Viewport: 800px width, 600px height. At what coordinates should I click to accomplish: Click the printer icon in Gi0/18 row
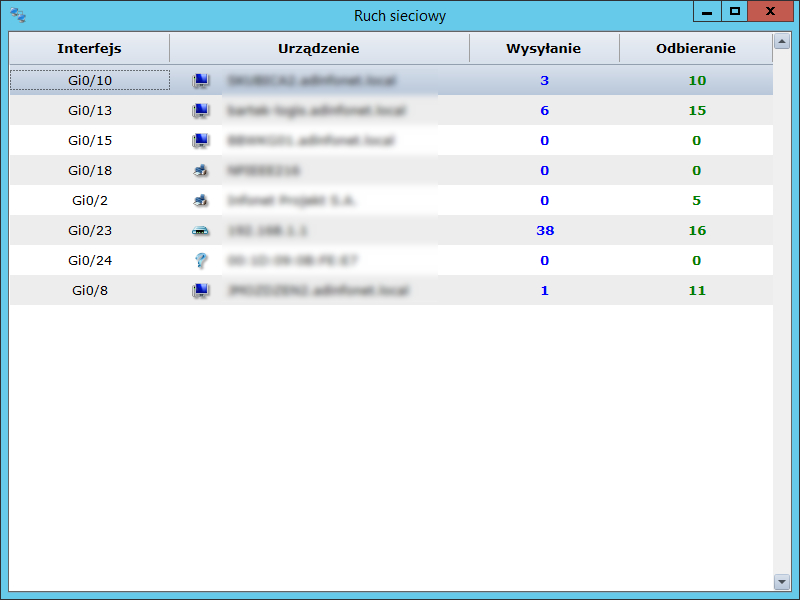200,170
